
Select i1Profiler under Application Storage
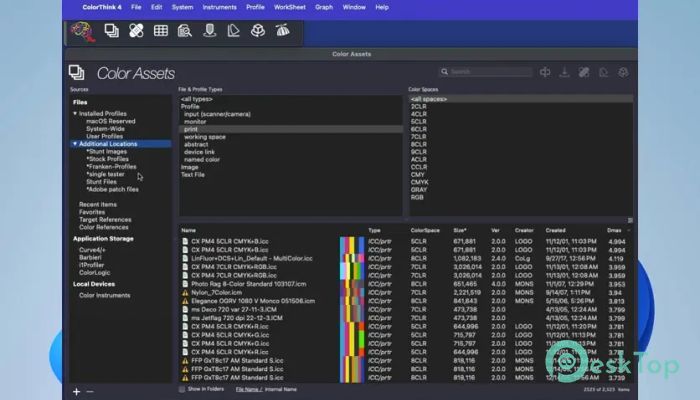tap(92, 265)
